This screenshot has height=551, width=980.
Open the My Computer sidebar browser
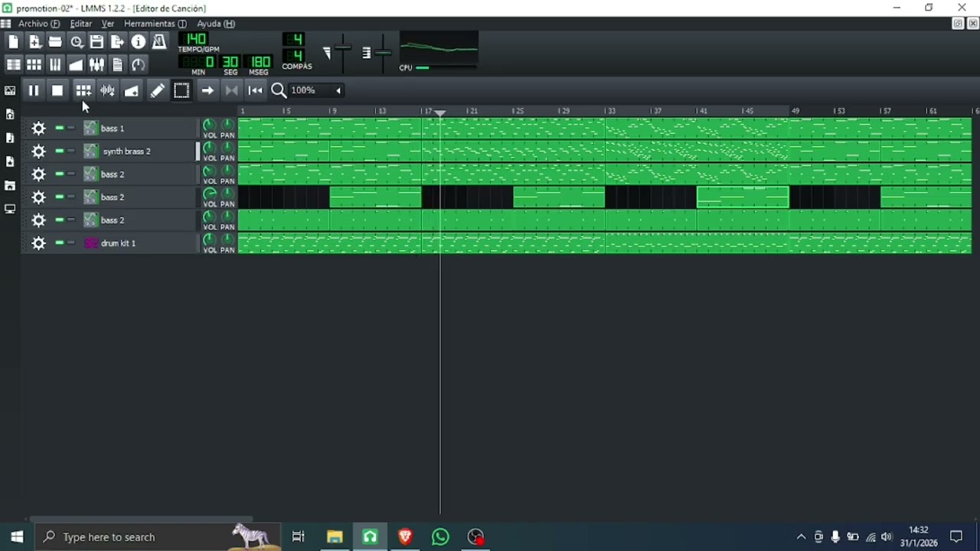(10, 209)
